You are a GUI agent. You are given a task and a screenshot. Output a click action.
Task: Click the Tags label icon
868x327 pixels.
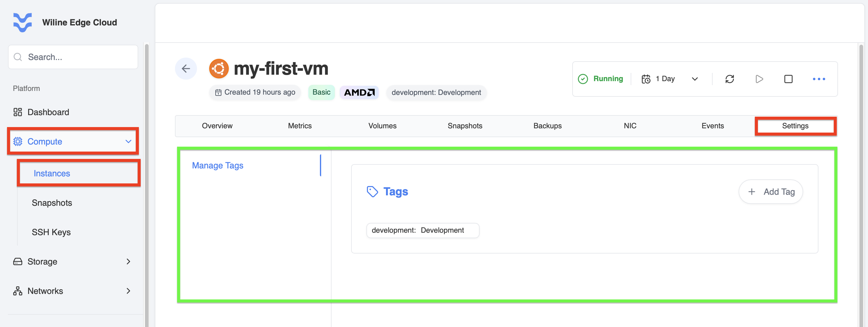coord(372,192)
